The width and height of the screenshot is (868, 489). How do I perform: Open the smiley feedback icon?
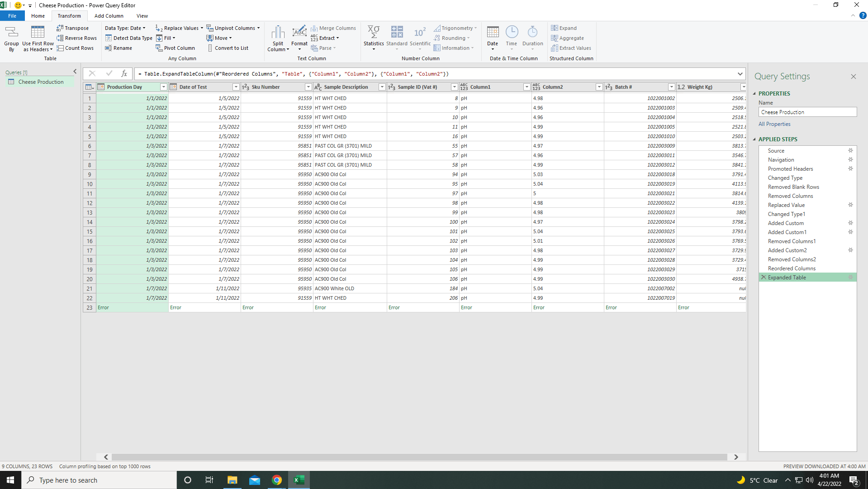(18, 5)
